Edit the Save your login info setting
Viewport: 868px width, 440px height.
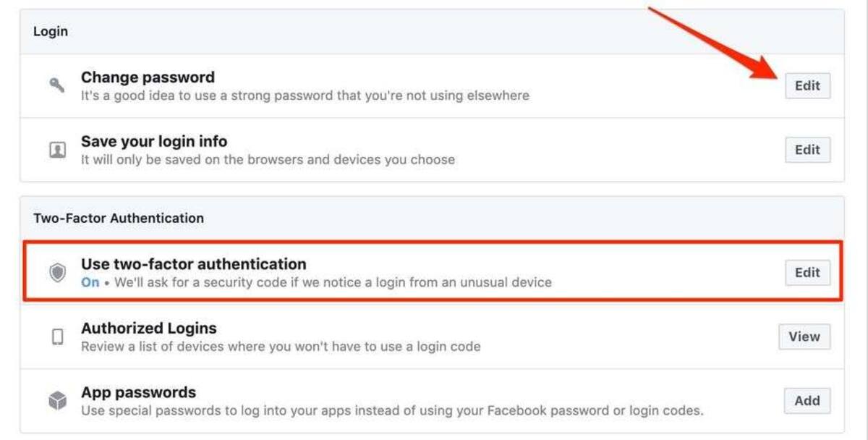click(808, 150)
